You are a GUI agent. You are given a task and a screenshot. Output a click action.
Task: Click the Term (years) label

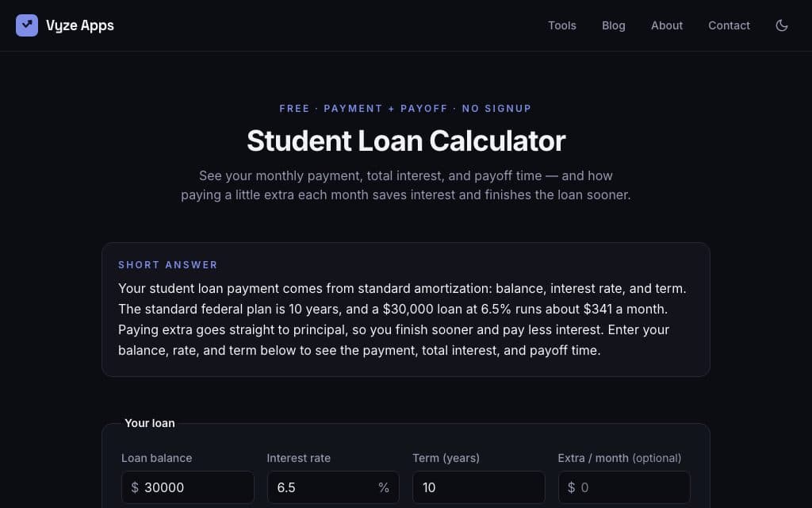[446, 458]
